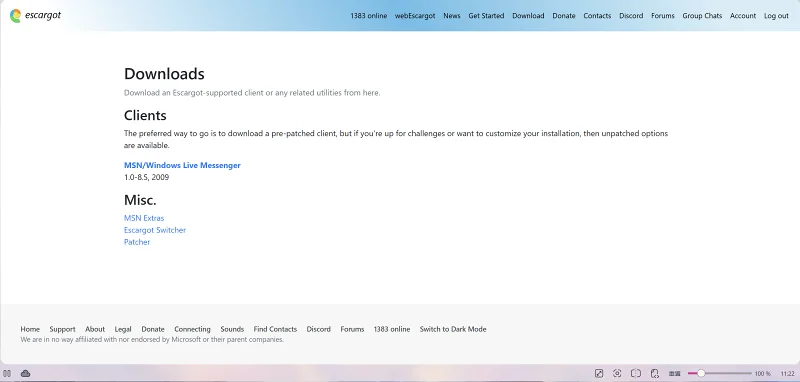Click the reset zoom label beside the slider

pos(674,373)
